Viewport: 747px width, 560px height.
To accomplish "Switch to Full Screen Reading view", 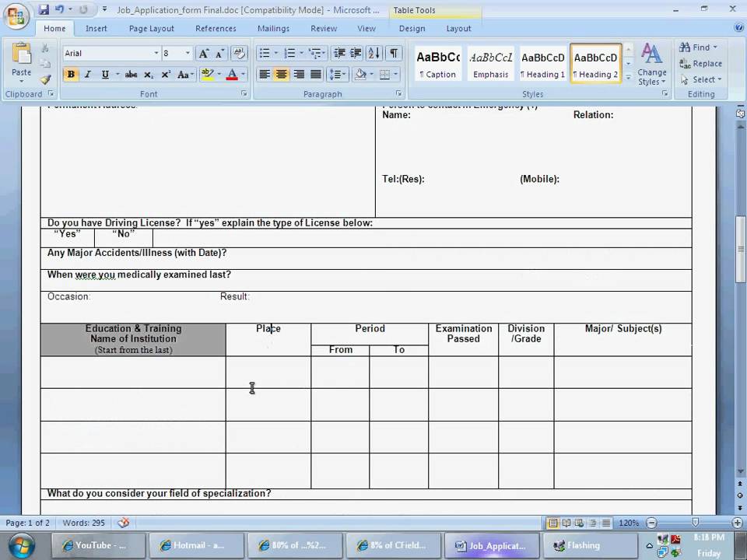I will pos(566,523).
